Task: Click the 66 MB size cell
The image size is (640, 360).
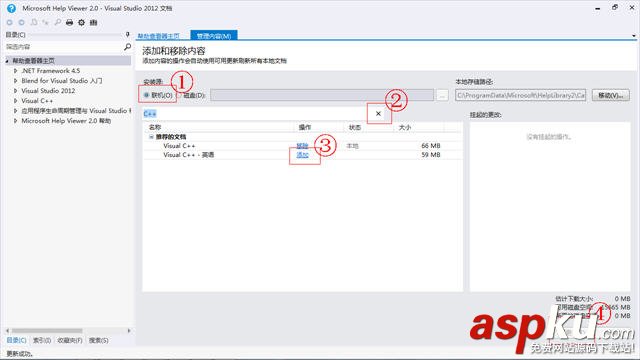Action: click(431, 146)
